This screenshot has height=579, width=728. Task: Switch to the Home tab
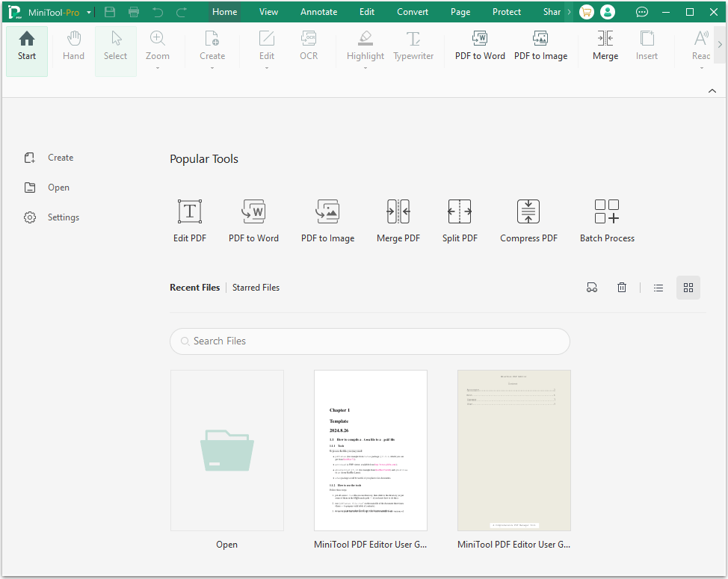tap(225, 12)
